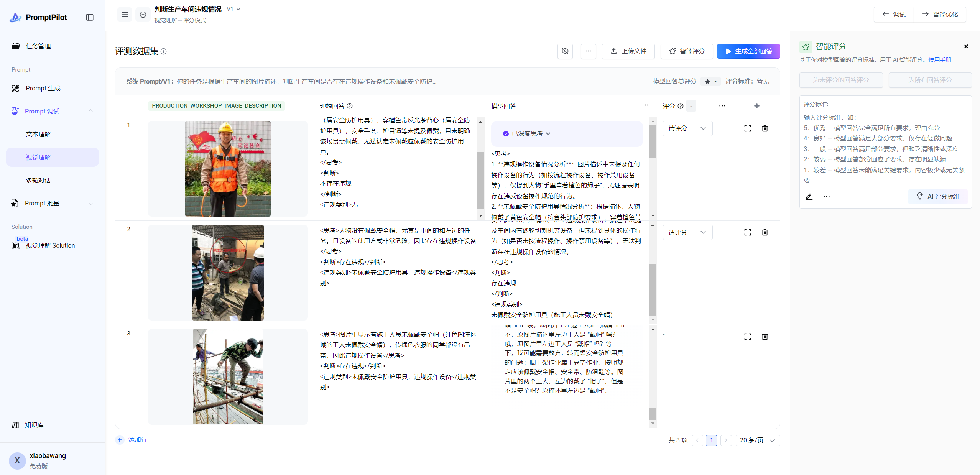This screenshot has height=475, width=980.
Task: Open 多轮对话 sidebar item
Action: pyautogui.click(x=38, y=180)
